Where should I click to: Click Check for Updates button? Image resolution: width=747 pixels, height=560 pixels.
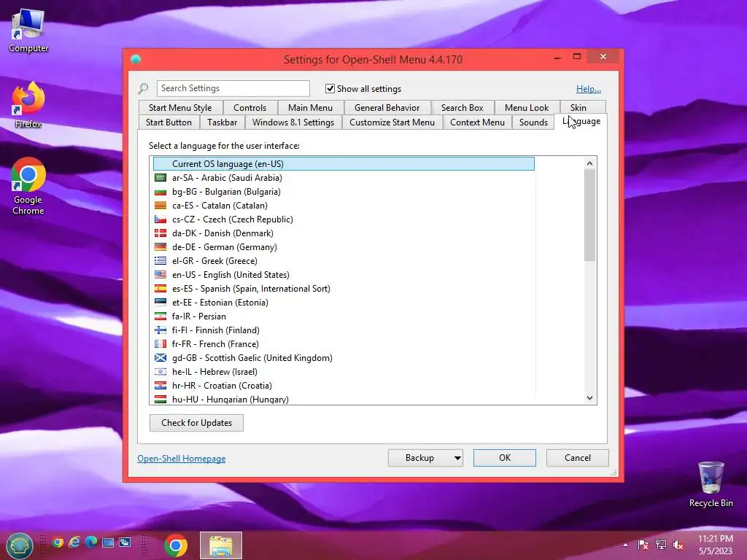tap(196, 423)
